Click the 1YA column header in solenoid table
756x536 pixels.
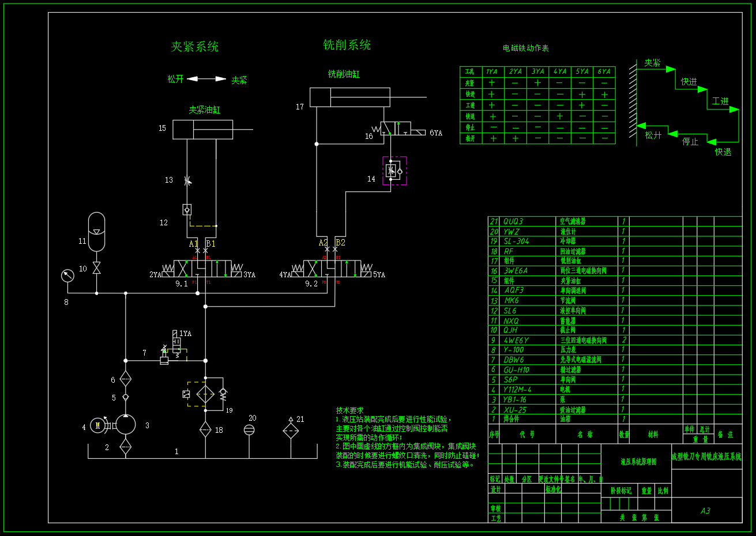(491, 71)
